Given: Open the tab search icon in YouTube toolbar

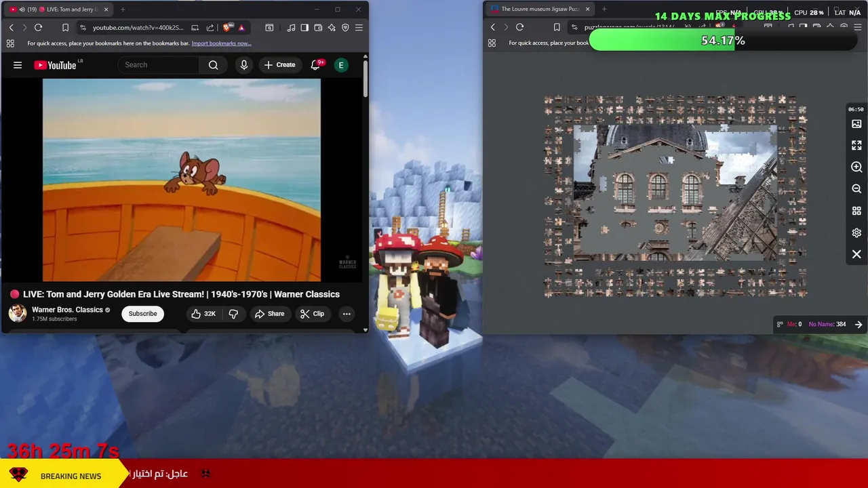Looking at the screenshot, I should coord(269,27).
